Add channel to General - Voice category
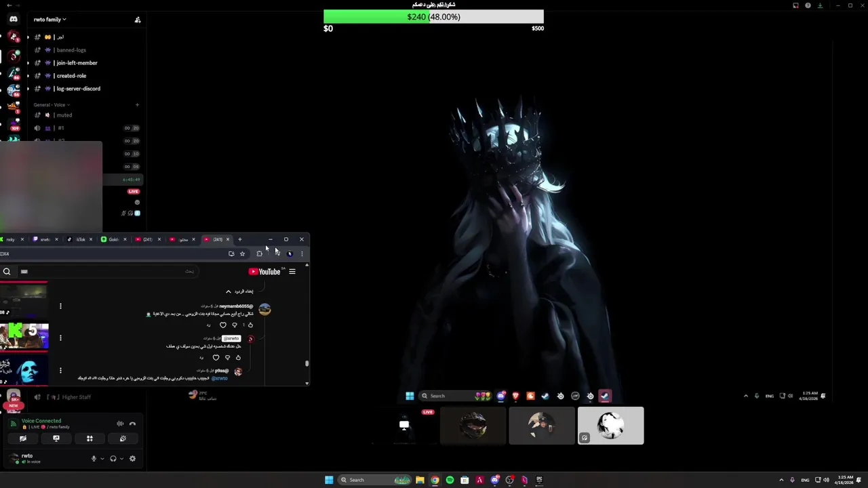 click(137, 105)
